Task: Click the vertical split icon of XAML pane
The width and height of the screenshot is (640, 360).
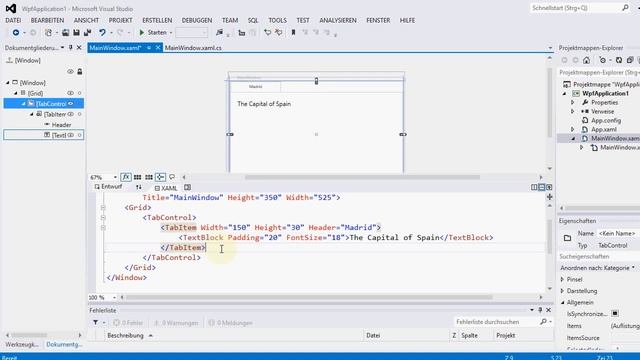Action: [534, 187]
